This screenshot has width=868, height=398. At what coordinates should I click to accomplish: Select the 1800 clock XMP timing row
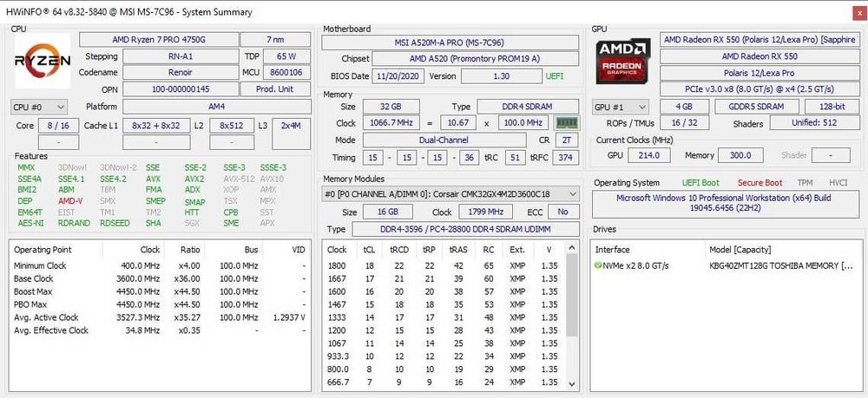(444, 266)
